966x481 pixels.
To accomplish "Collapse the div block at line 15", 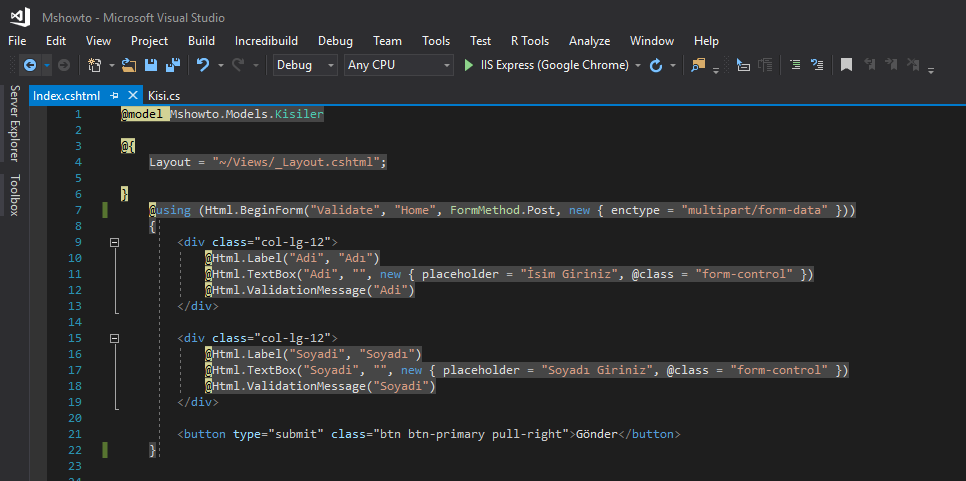I will coord(114,338).
